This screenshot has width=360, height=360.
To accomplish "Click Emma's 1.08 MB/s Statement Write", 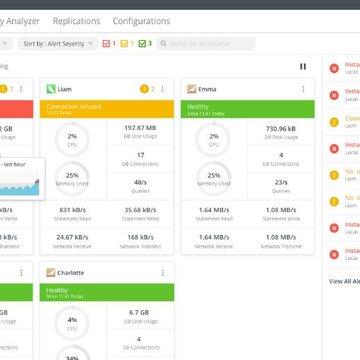I will 281,214.
